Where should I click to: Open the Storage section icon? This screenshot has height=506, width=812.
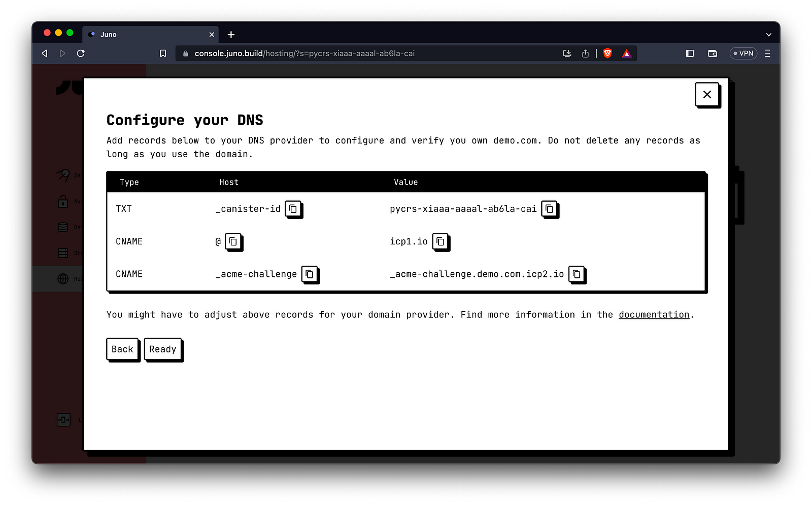[62, 252]
